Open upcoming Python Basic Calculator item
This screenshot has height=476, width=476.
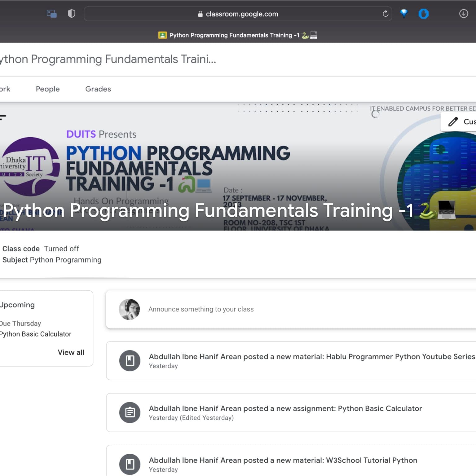point(35,334)
